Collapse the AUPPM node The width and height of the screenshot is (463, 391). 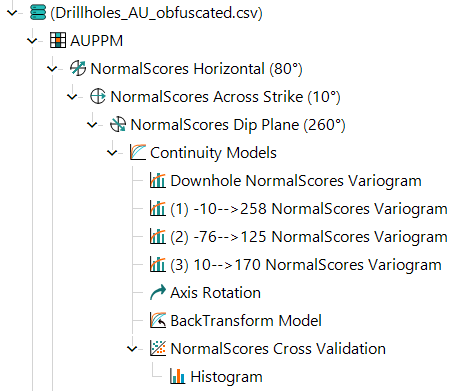pyautogui.click(x=32, y=41)
